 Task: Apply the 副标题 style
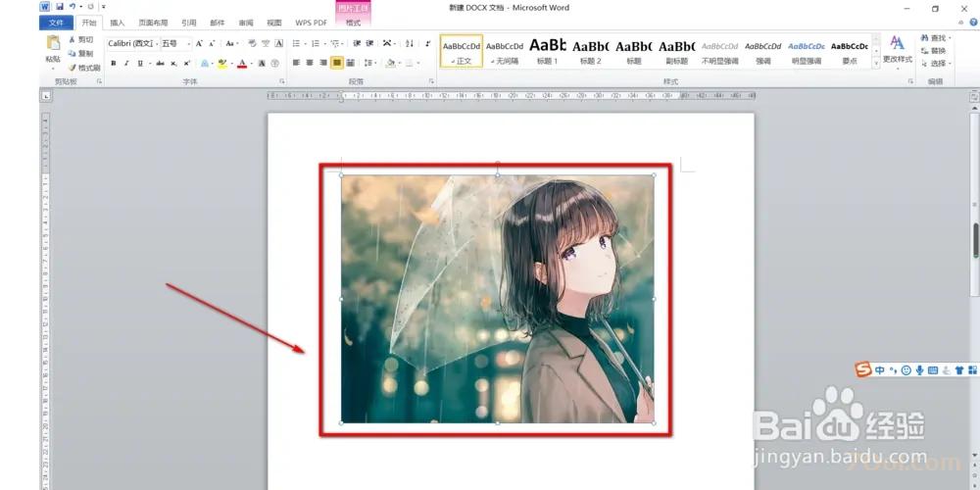tap(677, 51)
